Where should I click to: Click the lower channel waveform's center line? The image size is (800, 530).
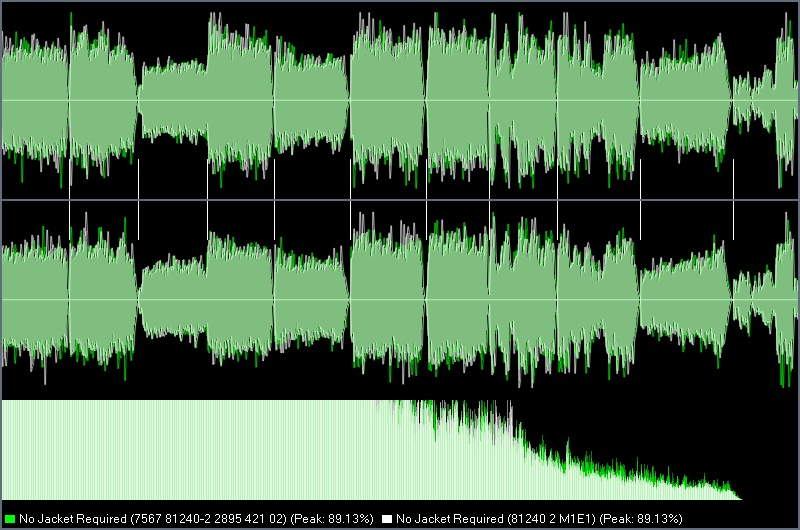(400, 299)
